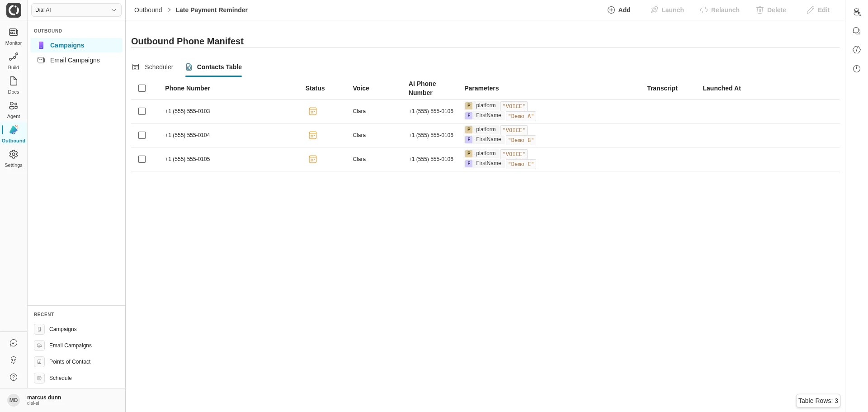Click the chat bubble icon in lower sidebar

(x=14, y=343)
